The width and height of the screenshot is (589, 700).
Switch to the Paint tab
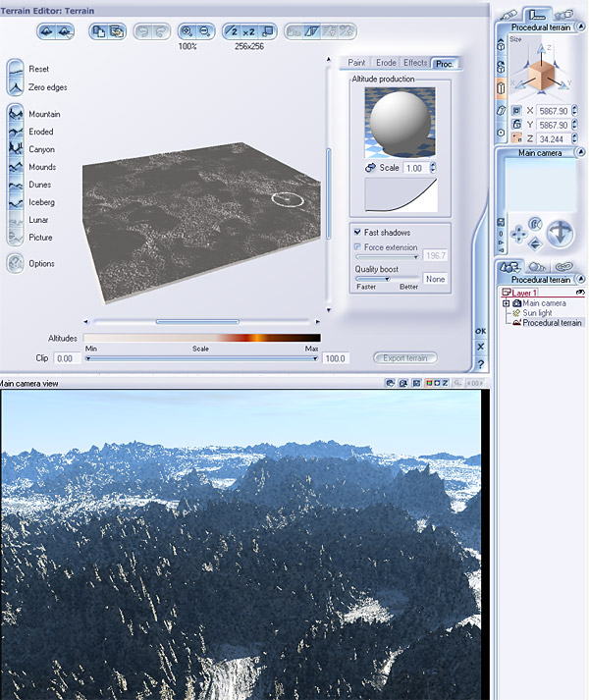point(356,63)
